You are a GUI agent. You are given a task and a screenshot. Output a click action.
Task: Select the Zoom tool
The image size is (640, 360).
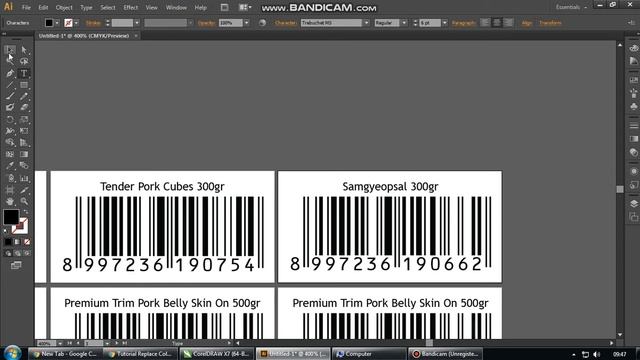[24, 201]
